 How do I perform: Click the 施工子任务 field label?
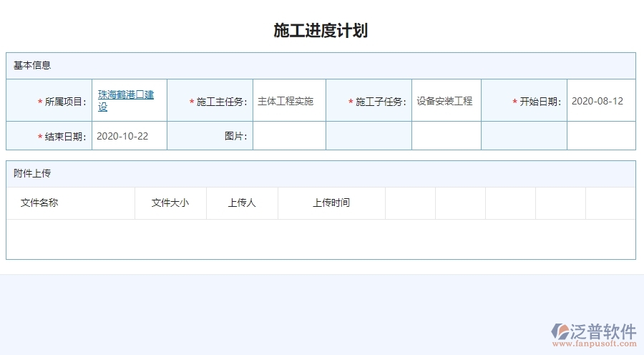click(x=381, y=102)
